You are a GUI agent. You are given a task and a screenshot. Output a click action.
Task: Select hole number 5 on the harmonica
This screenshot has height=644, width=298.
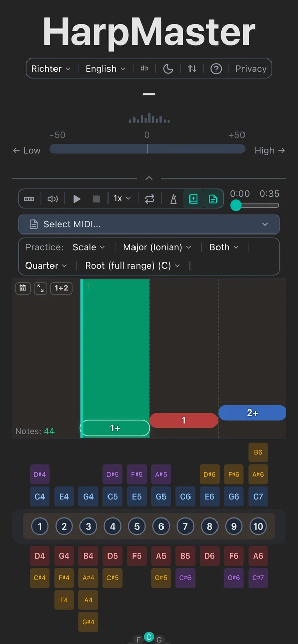(137, 526)
